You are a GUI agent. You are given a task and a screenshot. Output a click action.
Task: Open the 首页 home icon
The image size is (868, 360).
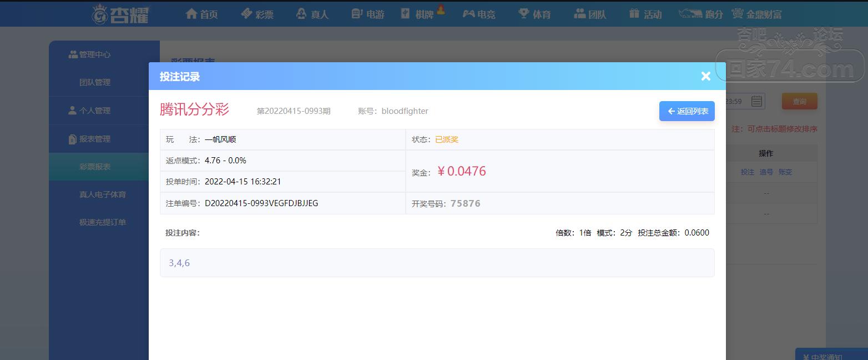[x=191, y=14]
